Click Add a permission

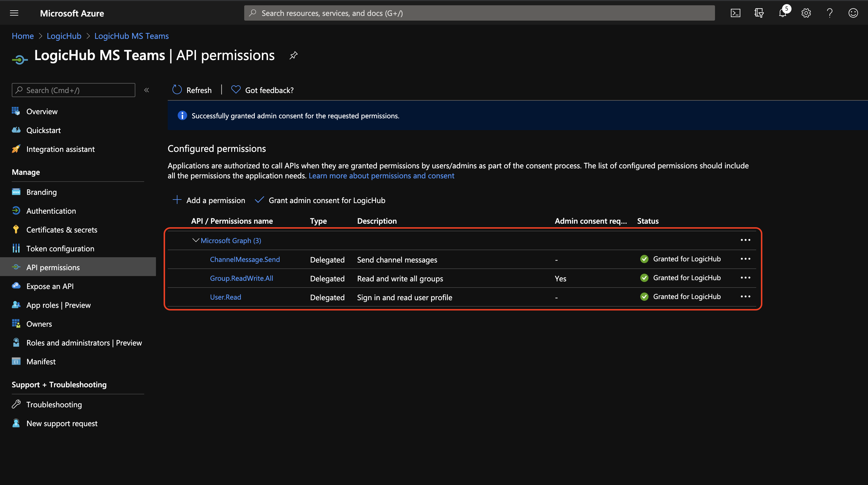point(209,200)
